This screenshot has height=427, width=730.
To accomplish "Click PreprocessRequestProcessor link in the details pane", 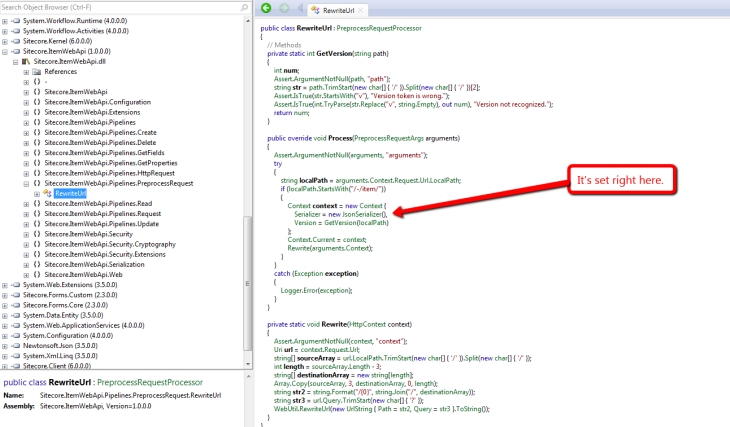I will (x=150, y=382).
